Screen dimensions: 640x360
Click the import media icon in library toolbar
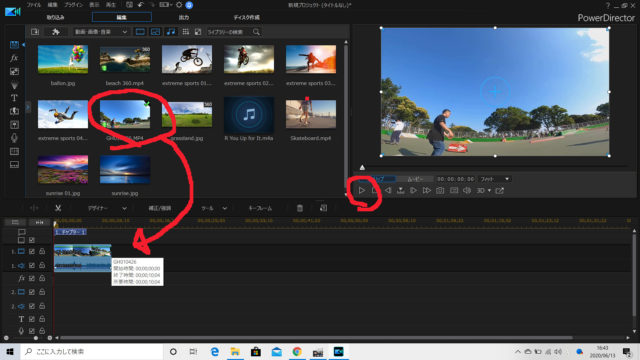click(35, 31)
